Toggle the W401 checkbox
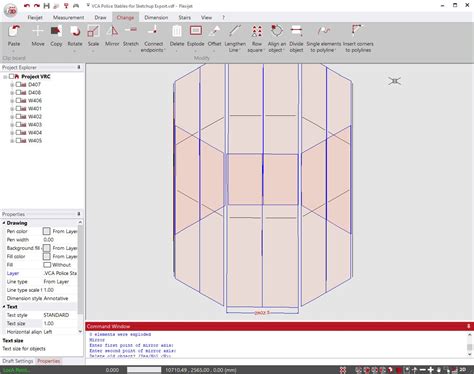The image size is (474, 374). [18, 109]
